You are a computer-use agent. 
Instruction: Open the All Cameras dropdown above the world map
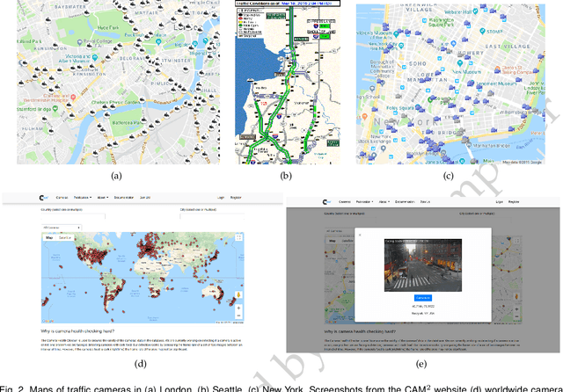click(62, 228)
